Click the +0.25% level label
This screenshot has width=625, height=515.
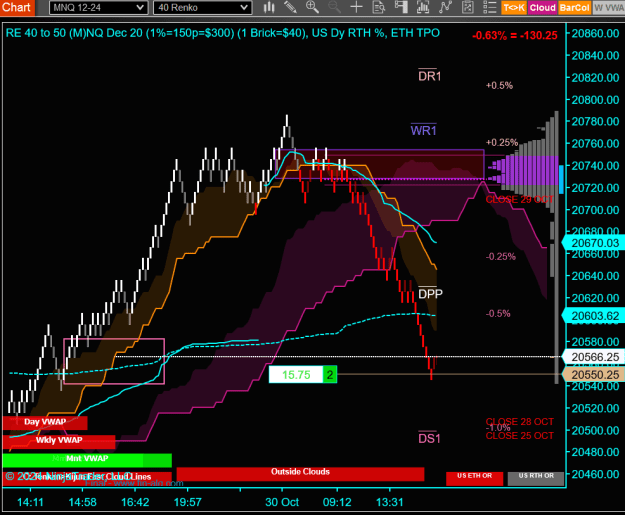pyautogui.click(x=501, y=142)
